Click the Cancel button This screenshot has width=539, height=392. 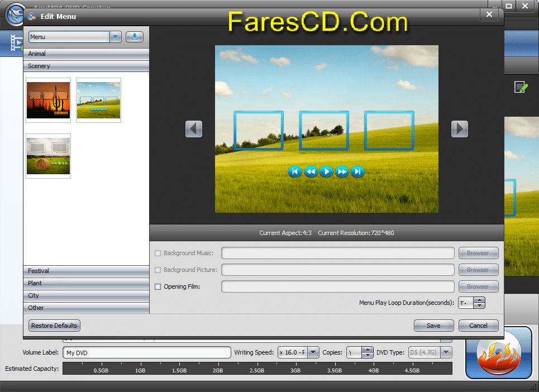pyautogui.click(x=479, y=326)
